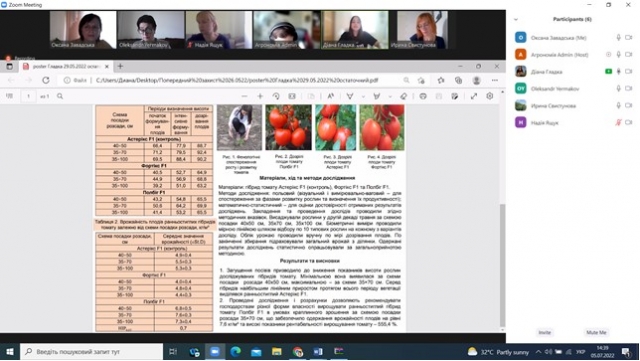Open a new browser tab with plus
The image size is (640, 361).
[120, 66]
